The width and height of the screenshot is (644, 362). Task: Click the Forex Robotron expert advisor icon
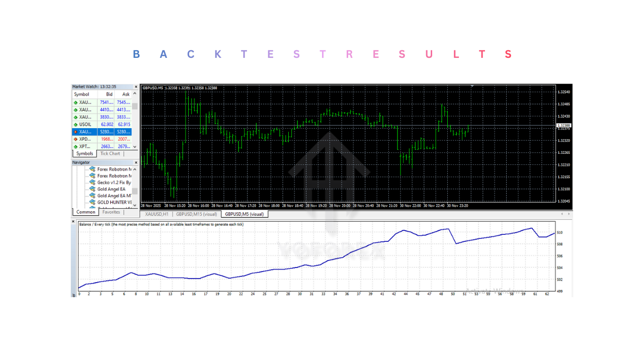(x=93, y=169)
